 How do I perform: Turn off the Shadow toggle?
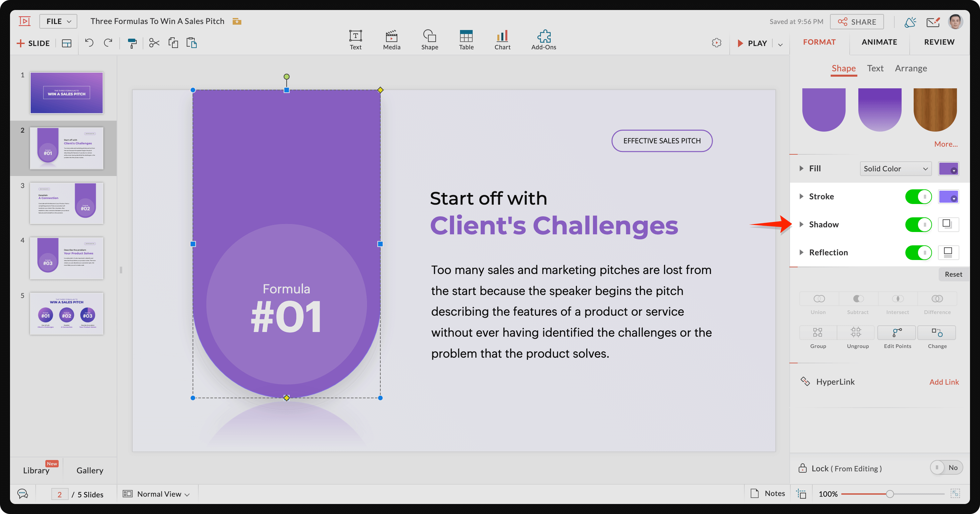coord(918,224)
